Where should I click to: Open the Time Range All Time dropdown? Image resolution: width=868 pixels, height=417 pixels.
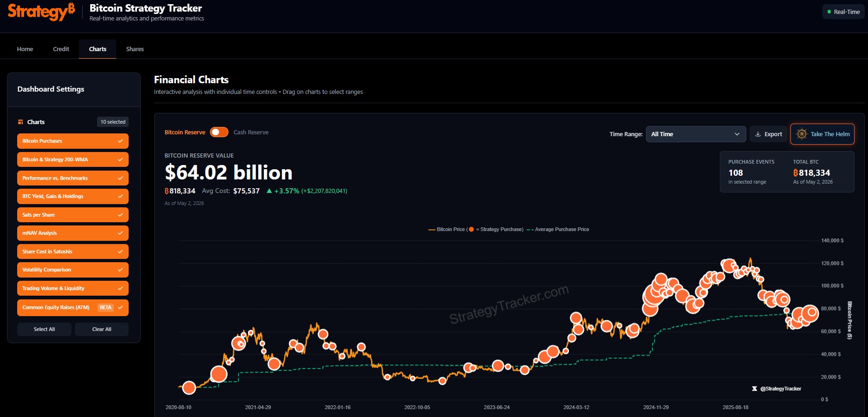point(696,134)
